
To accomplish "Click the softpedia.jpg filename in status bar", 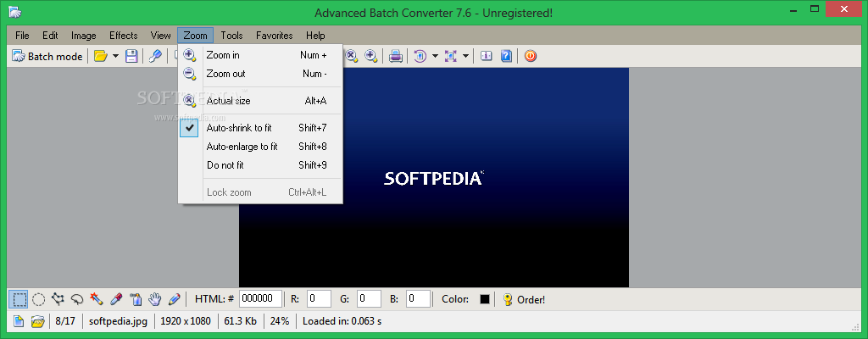I will tap(119, 321).
